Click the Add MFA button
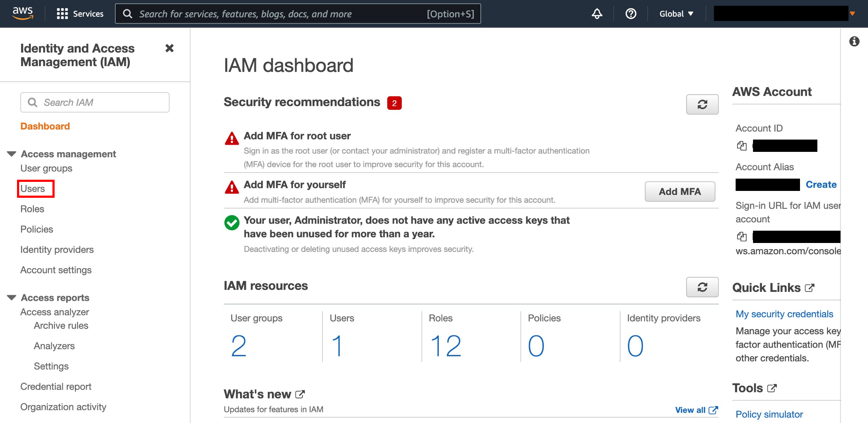The width and height of the screenshot is (868, 431). coord(680,192)
